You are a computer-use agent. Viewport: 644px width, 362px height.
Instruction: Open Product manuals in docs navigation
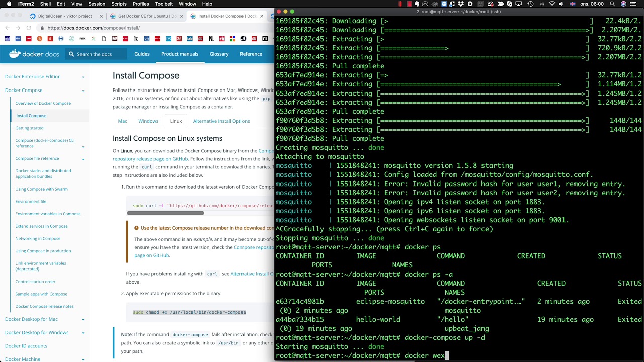point(180,54)
